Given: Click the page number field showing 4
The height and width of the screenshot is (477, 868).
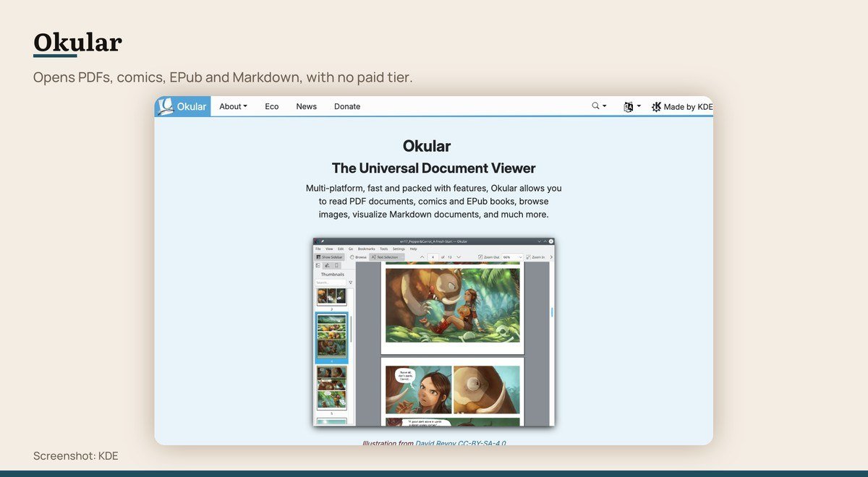Looking at the screenshot, I should coord(433,257).
